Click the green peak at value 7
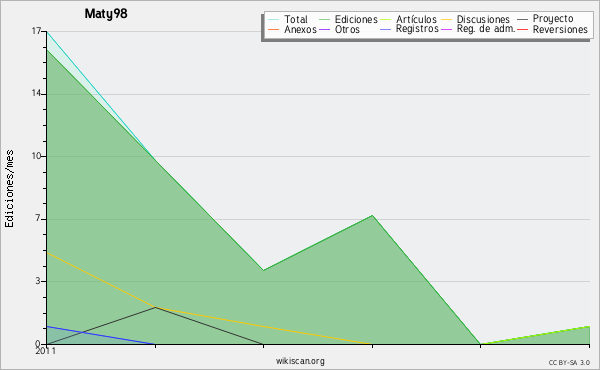This screenshot has height=370, width=600. point(372,215)
